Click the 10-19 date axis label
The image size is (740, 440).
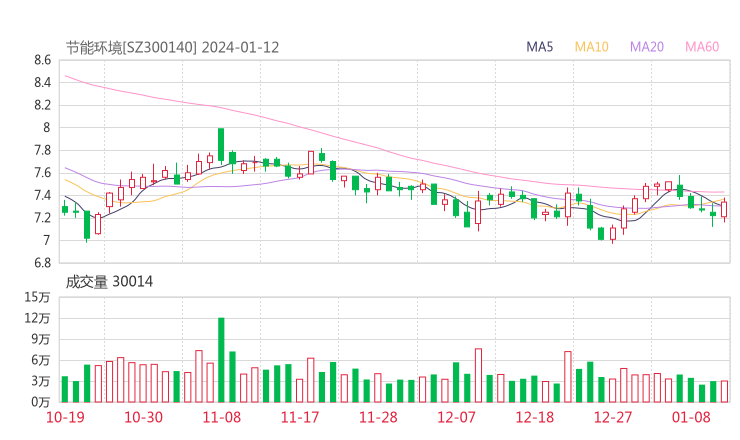tap(65, 417)
